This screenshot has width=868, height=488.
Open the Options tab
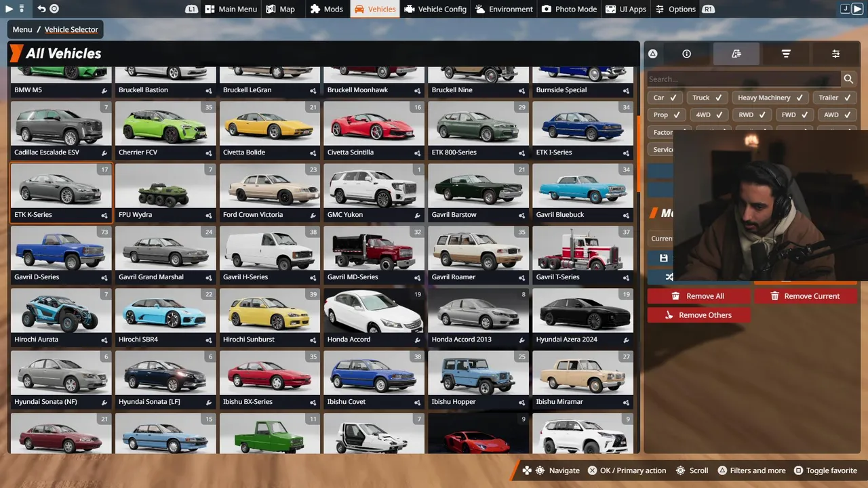click(x=676, y=9)
